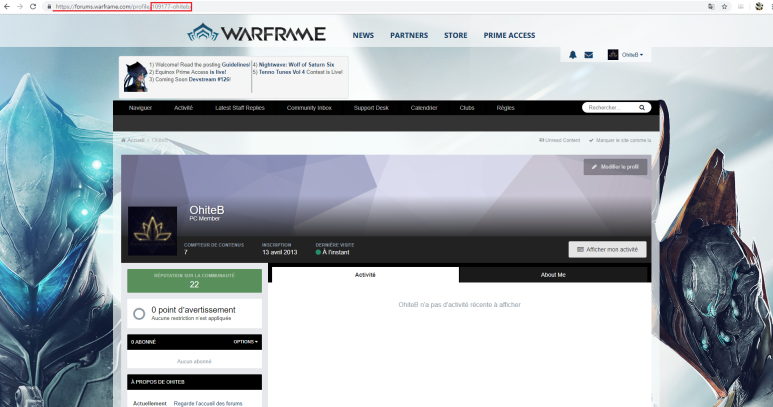Click the announcement Warframe character image

(x=134, y=76)
